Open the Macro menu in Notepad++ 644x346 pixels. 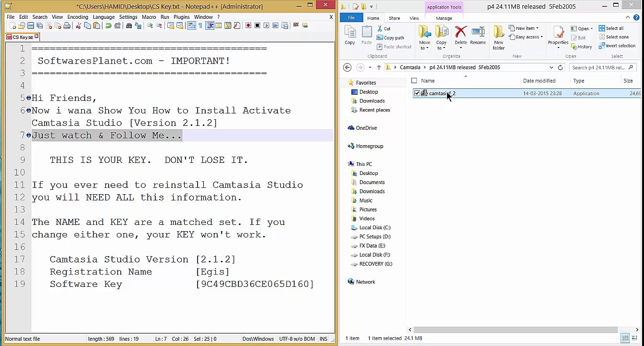tap(149, 17)
